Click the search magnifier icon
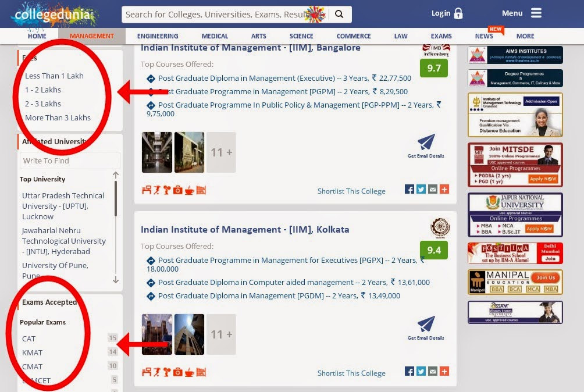This screenshot has width=584, height=392. pos(339,14)
